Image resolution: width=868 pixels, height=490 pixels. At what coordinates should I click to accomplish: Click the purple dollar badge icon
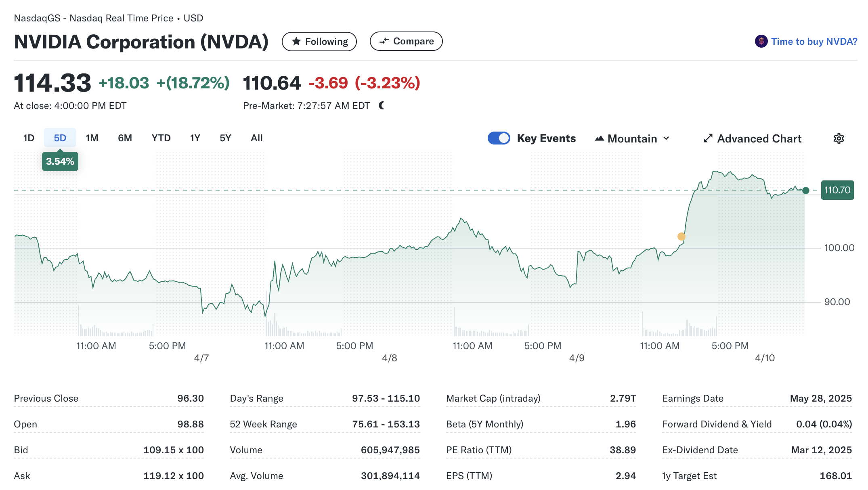point(761,41)
